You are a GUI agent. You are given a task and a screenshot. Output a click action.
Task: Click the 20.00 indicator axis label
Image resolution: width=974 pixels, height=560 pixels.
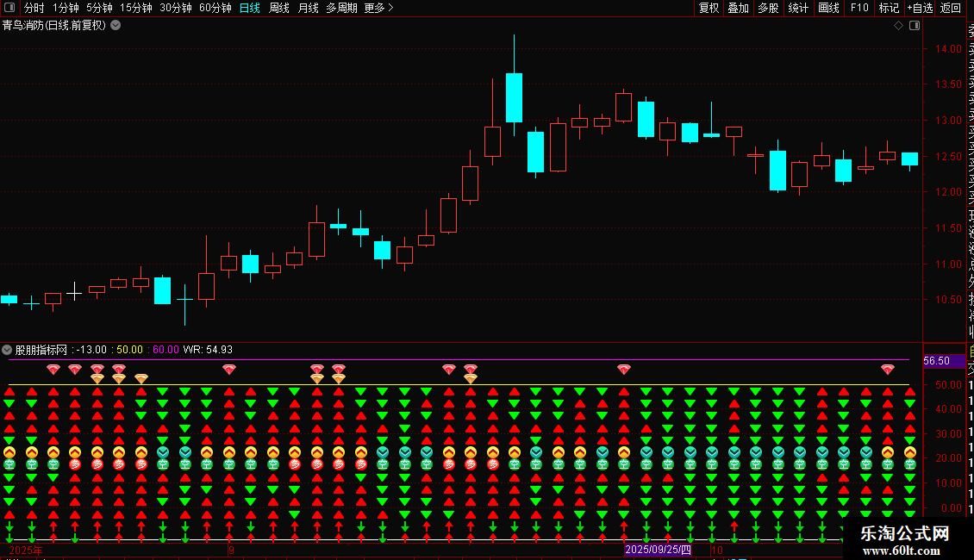click(x=948, y=458)
